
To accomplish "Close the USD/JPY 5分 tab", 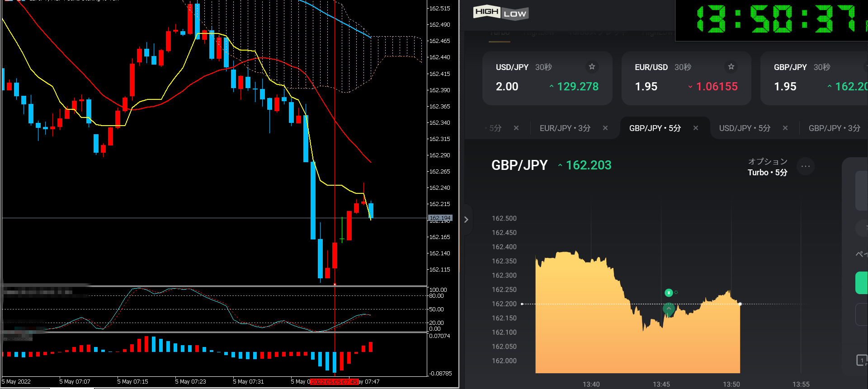I will 785,128.
